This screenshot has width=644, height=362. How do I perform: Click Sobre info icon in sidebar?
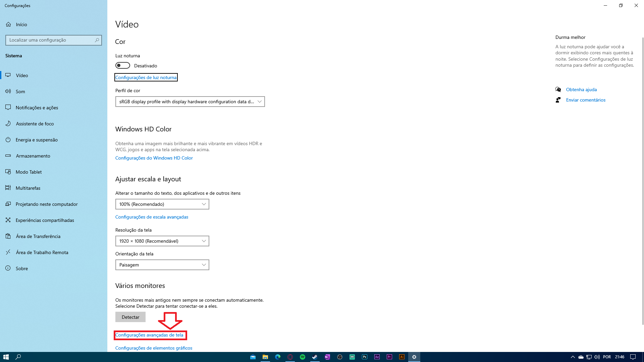click(x=8, y=268)
